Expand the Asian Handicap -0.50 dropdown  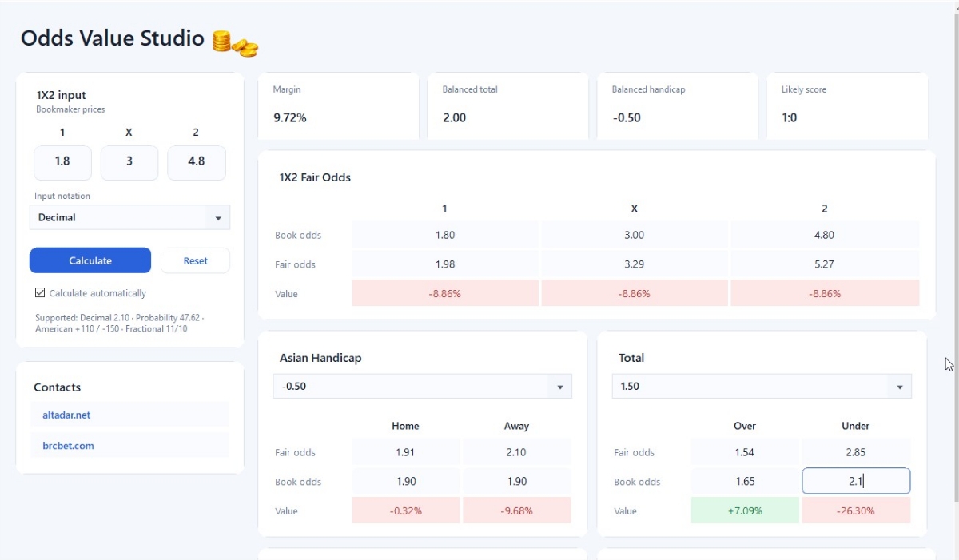tap(423, 386)
